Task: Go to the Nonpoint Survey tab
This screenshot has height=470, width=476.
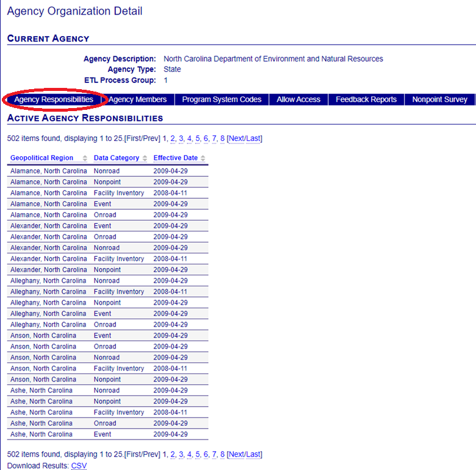Action: point(439,99)
